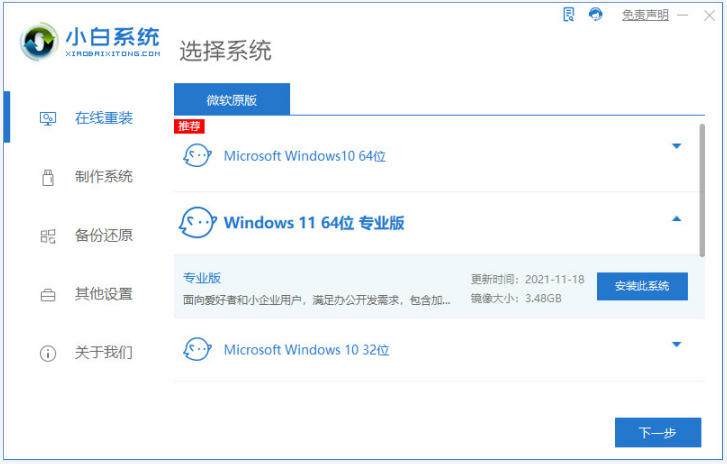
Task: Open customer service headset icon
Action: click(x=596, y=14)
